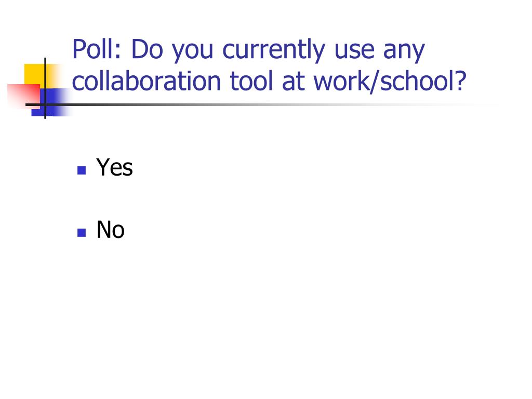Click the word "Do" in the title
532x399 pixels.
(x=147, y=49)
